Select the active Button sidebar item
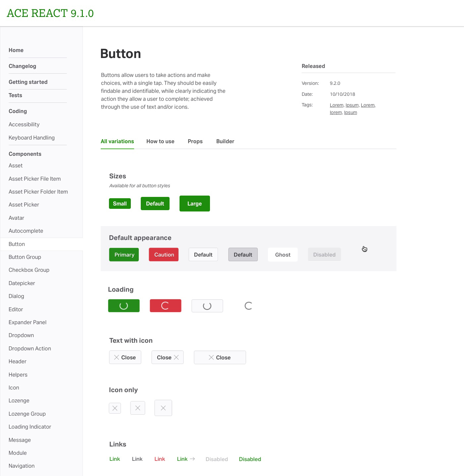 coord(41,244)
